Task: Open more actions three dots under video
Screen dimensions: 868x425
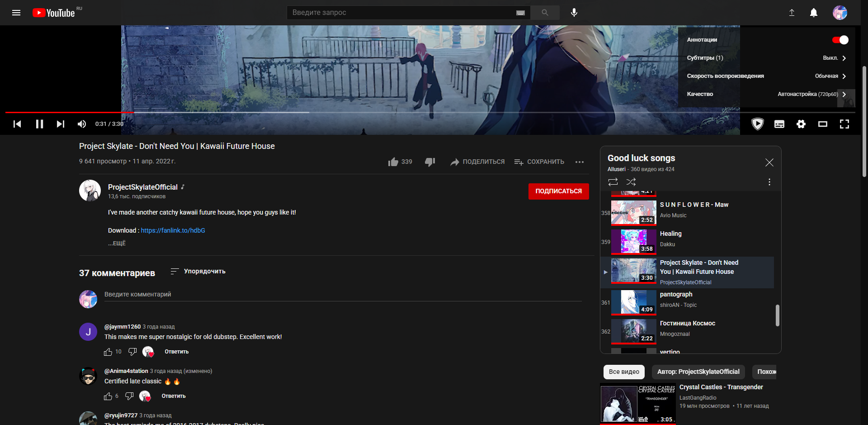Action: pyautogui.click(x=580, y=162)
